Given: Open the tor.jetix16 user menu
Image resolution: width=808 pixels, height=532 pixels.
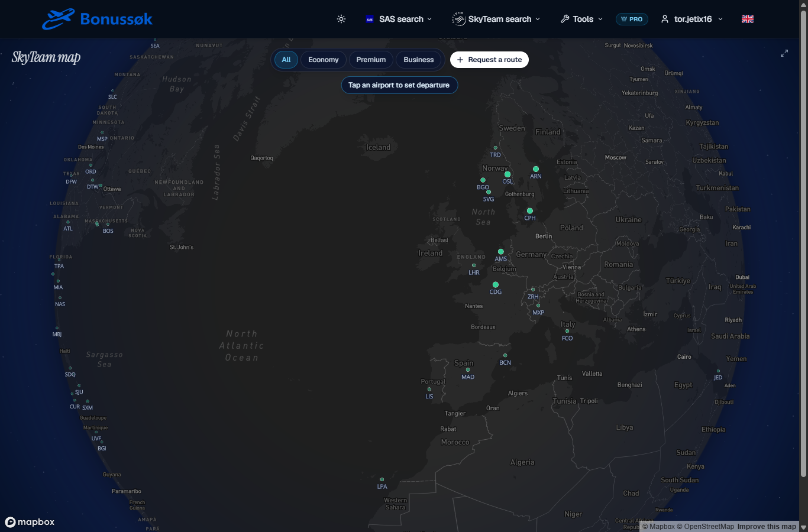Looking at the screenshot, I should point(692,19).
